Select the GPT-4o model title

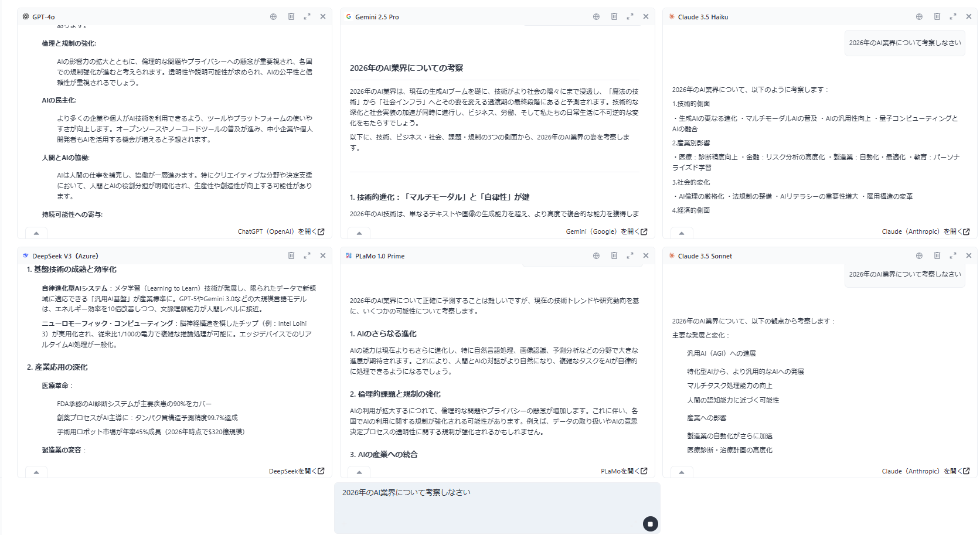[x=43, y=17]
